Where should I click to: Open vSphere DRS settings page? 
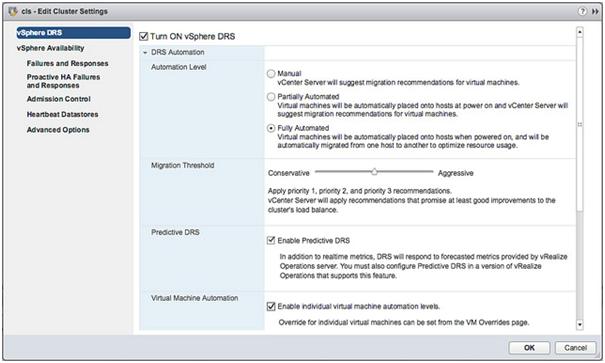73,33
